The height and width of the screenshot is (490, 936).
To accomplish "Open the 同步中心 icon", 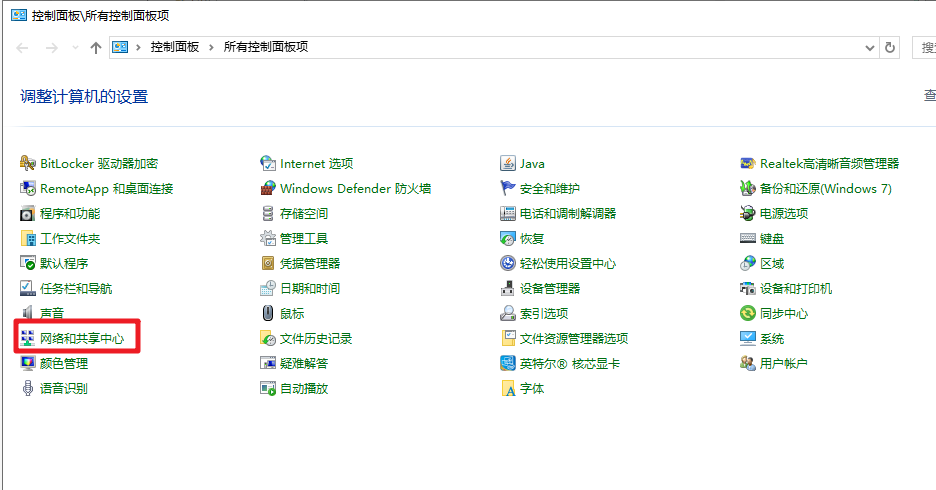I will 748,313.
